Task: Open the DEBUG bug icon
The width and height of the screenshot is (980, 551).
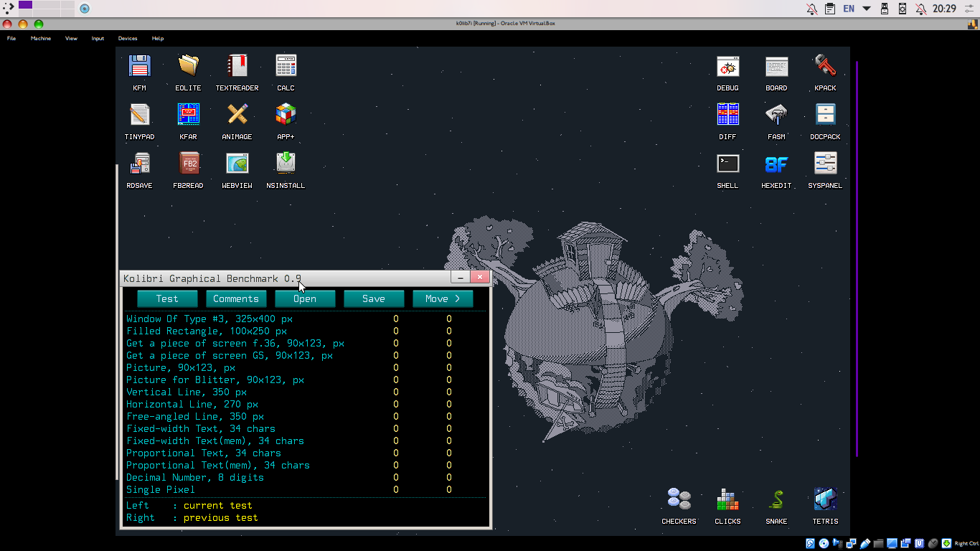Action: point(727,66)
